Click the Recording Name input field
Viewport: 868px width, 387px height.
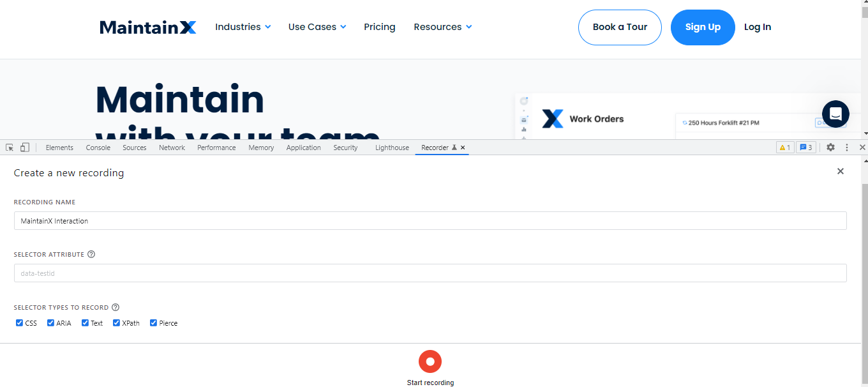click(x=430, y=221)
